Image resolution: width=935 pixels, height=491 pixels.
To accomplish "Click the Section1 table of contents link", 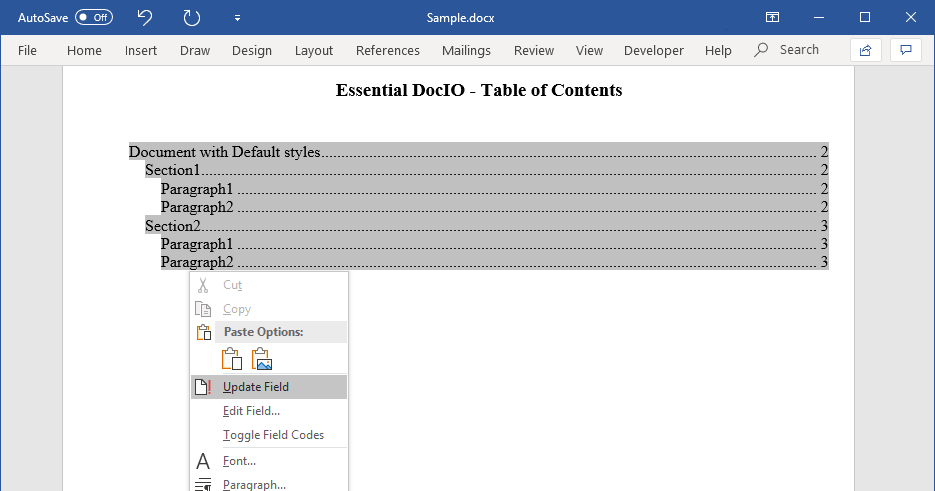I will tap(172, 171).
